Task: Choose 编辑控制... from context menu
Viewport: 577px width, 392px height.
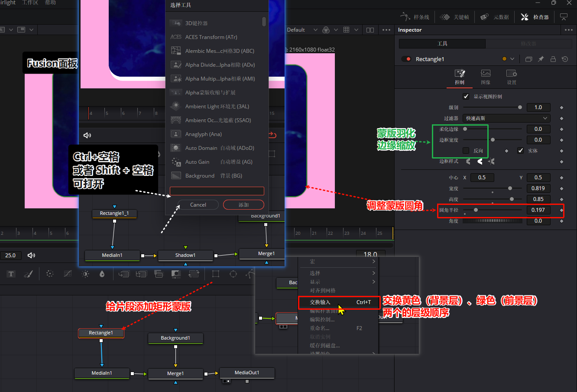Action: (322, 320)
